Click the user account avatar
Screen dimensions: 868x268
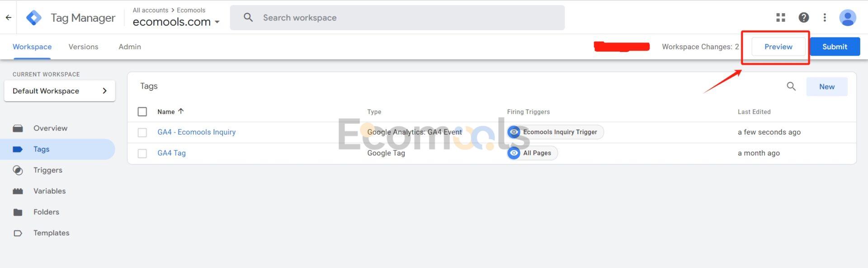coord(847,18)
